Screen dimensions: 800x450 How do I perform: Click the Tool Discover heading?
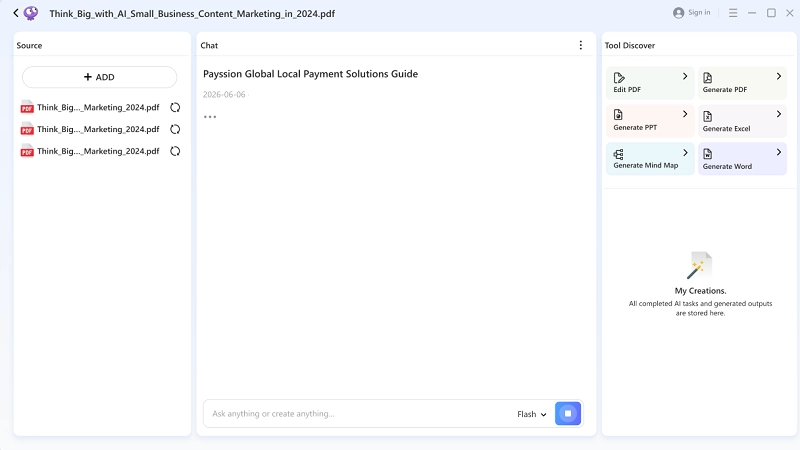[630, 45]
